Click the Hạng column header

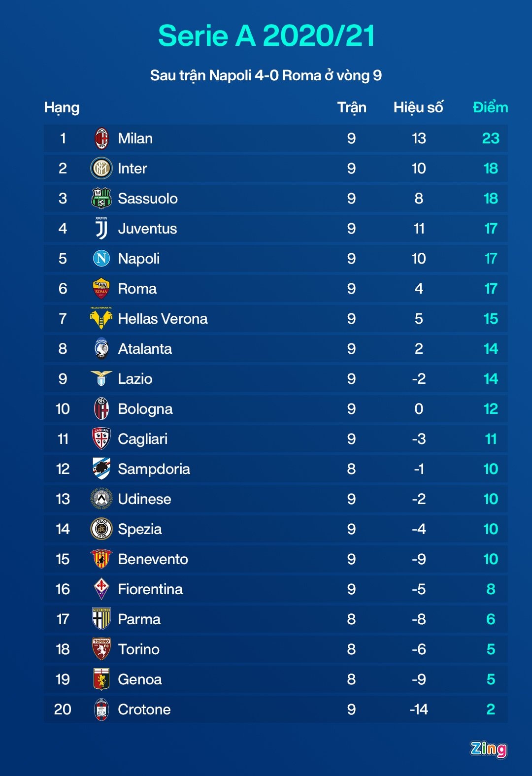point(62,107)
